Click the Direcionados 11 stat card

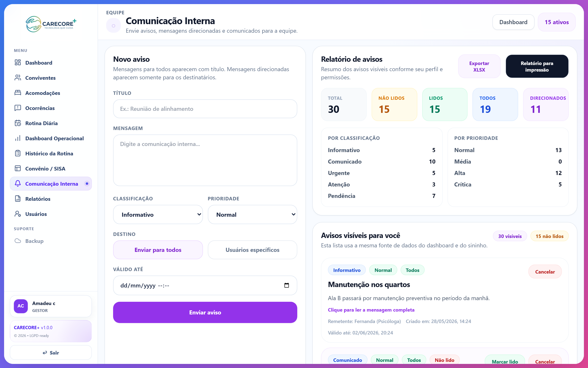[x=546, y=104]
